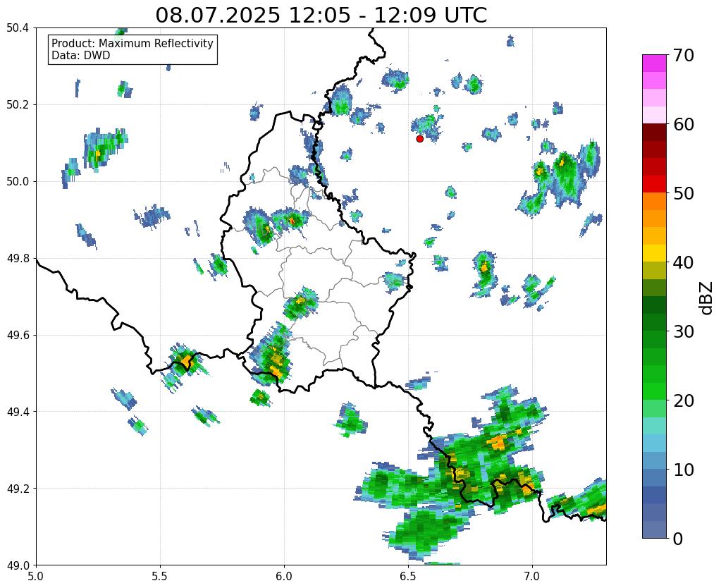The image size is (721, 588).
Task: Click the 49.2 latitude tick label
Action: coord(18,489)
